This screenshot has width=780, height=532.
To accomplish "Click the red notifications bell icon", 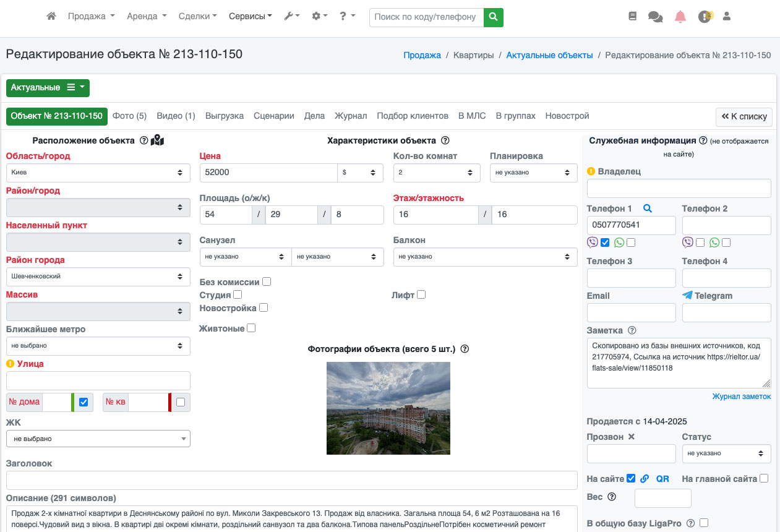I will [680, 17].
